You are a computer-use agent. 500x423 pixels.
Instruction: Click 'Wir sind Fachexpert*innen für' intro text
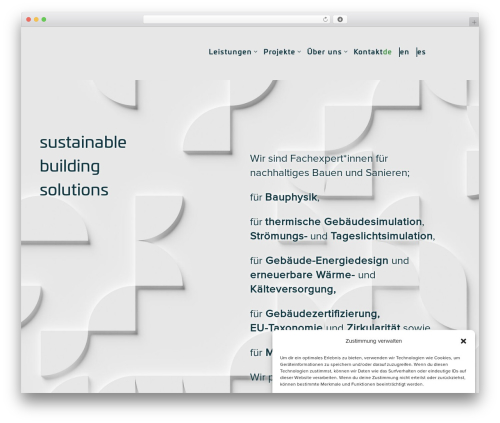click(x=319, y=159)
